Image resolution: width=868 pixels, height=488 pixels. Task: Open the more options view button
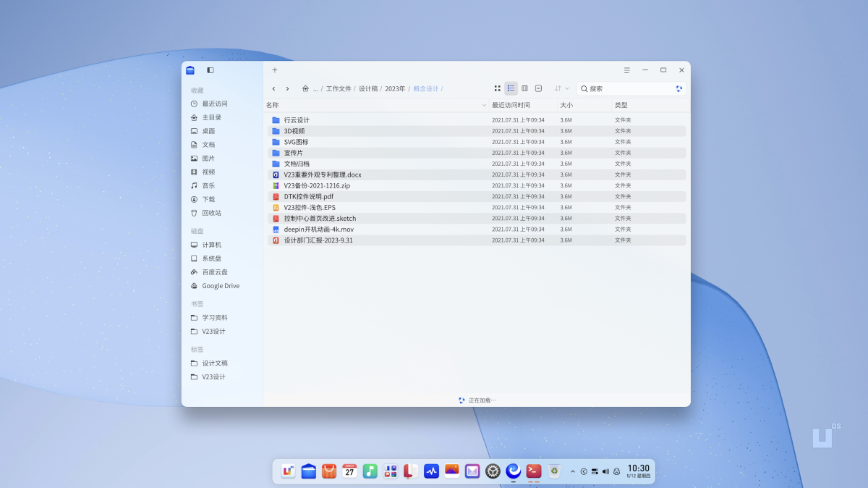pos(539,88)
